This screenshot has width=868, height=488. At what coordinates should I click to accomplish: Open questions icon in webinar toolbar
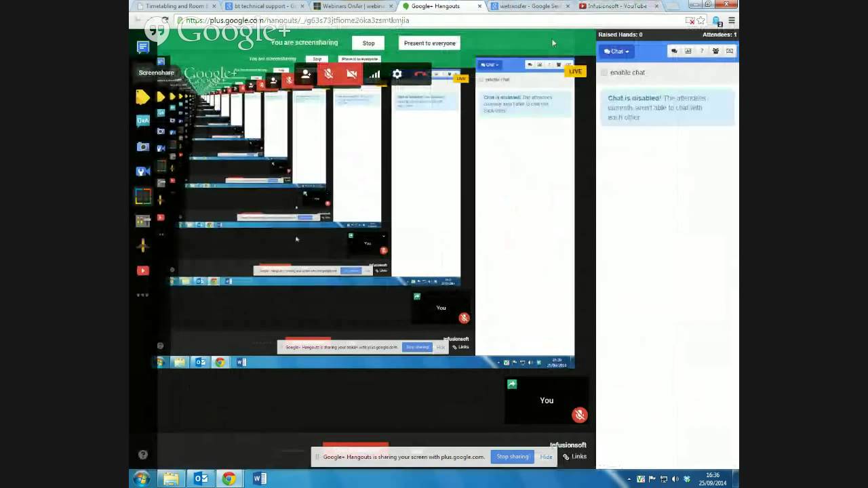pos(701,51)
